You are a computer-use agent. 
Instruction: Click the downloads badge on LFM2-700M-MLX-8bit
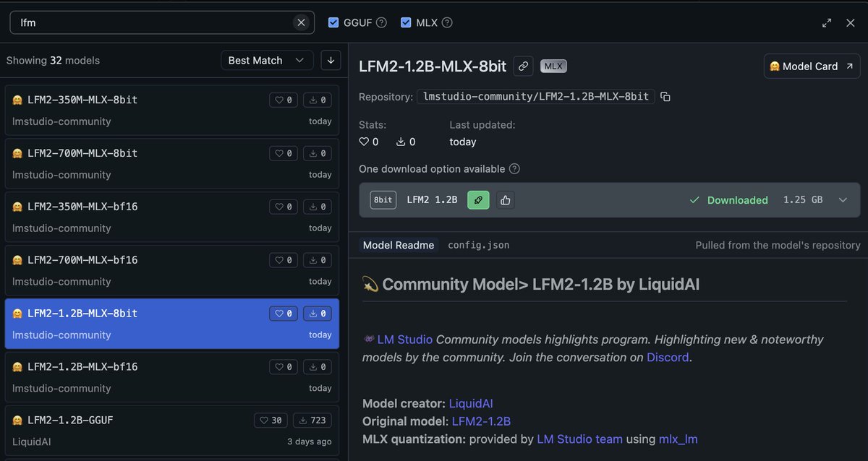[317, 153]
